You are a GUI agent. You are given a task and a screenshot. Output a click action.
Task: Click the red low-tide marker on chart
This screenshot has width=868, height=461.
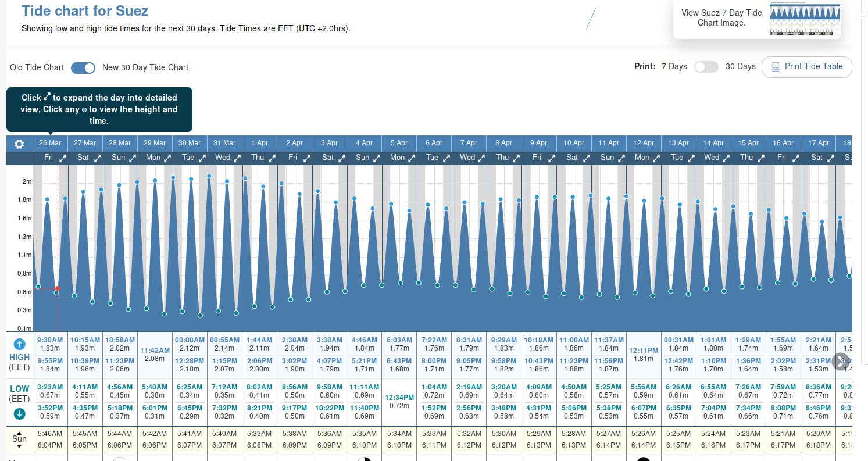point(57,288)
